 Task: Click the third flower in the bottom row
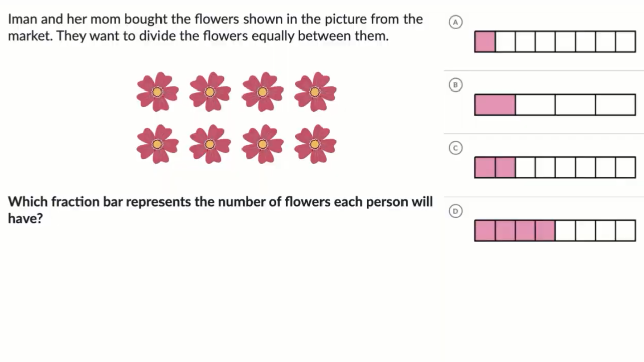pos(262,144)
